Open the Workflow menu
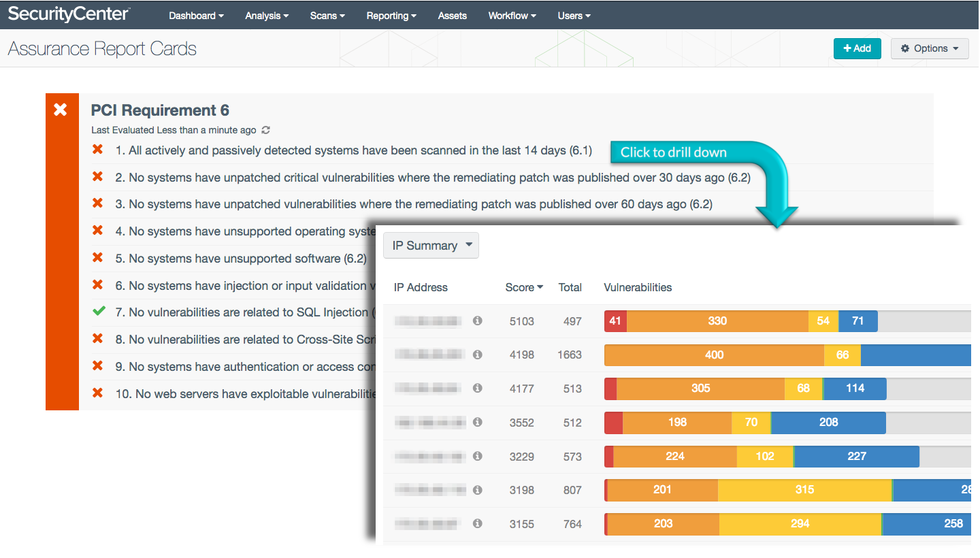Viewport: 980px width, 558px height. click(x=512, y=16)
